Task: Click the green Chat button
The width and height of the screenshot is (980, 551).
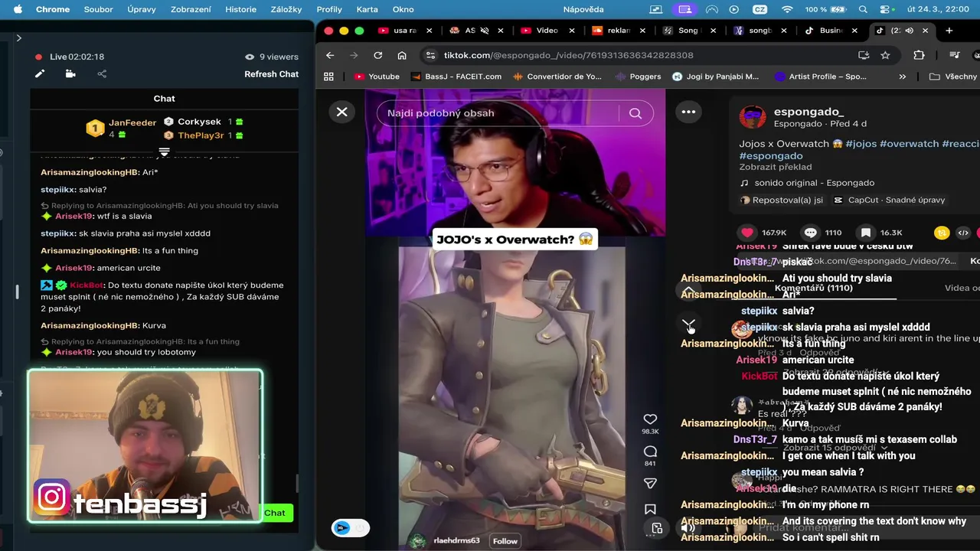Action: point(275,513)
